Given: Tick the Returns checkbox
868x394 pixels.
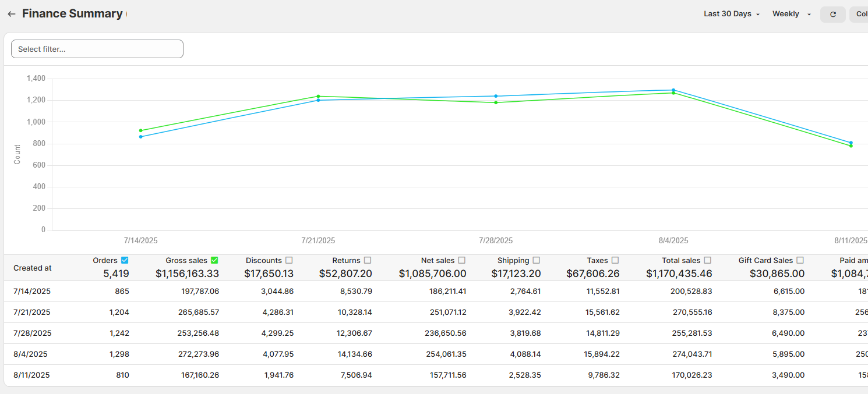Looking at the screenshot, I should pos(368,260).
